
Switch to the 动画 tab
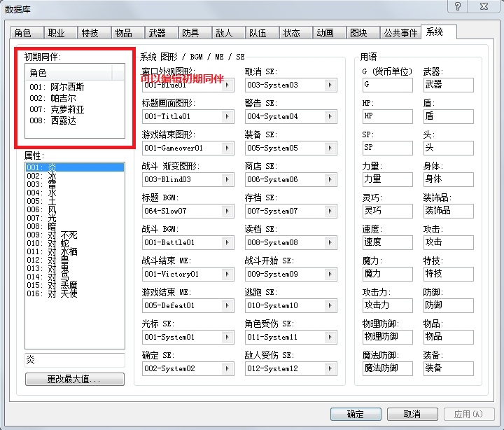329,33
